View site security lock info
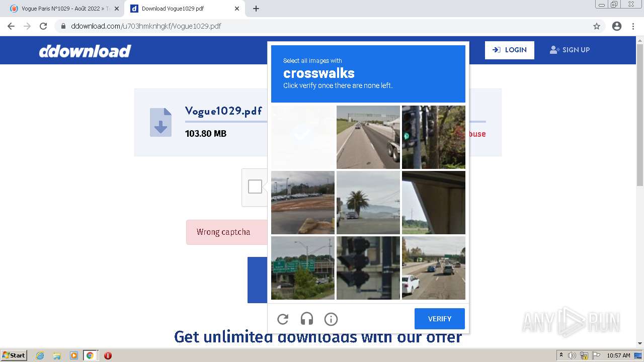Screen dimensions: 644x362 pyautogui.click(x=63, y=26)
